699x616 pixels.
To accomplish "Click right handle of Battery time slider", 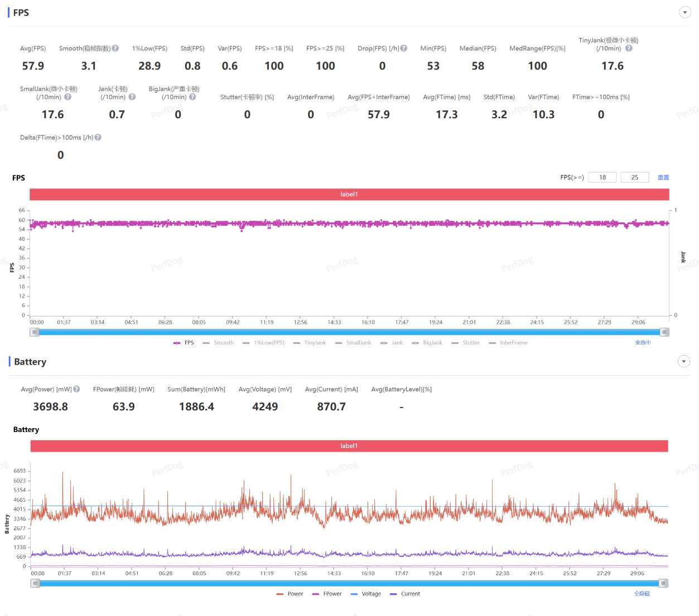I will [x=663, y=583].
